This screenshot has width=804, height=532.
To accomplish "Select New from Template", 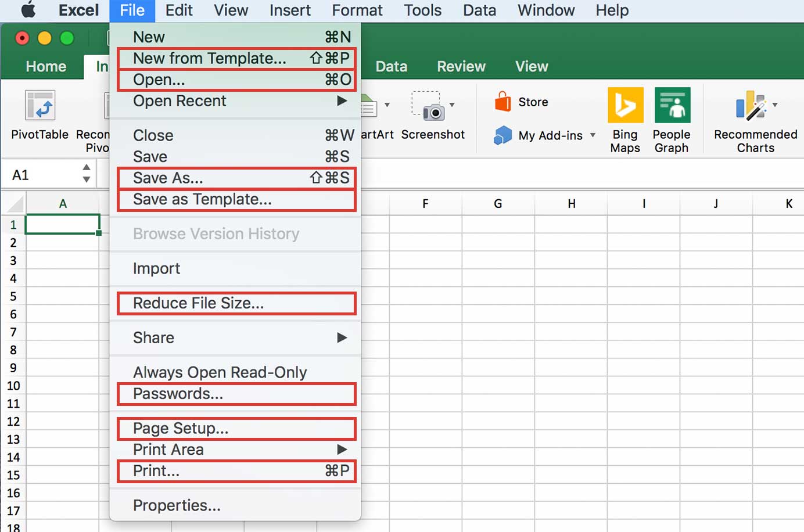I will [x=235, y=58].
